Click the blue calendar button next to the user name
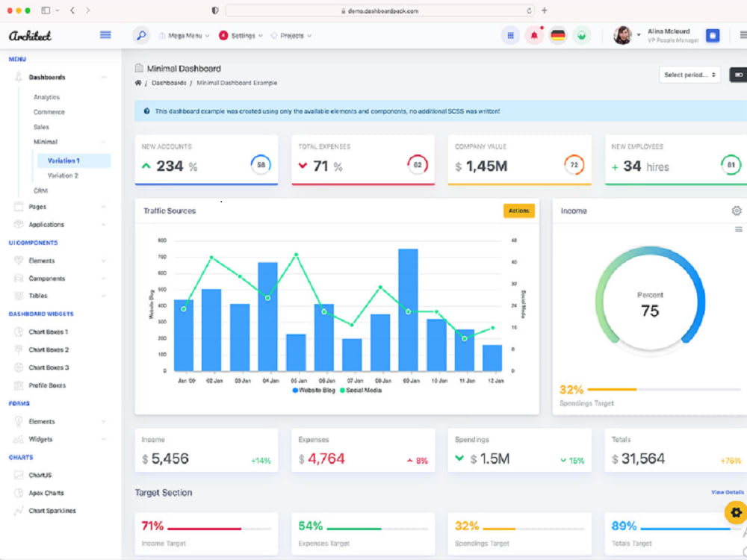The width and height of the screenshot is (747, 560). point(713,35)
